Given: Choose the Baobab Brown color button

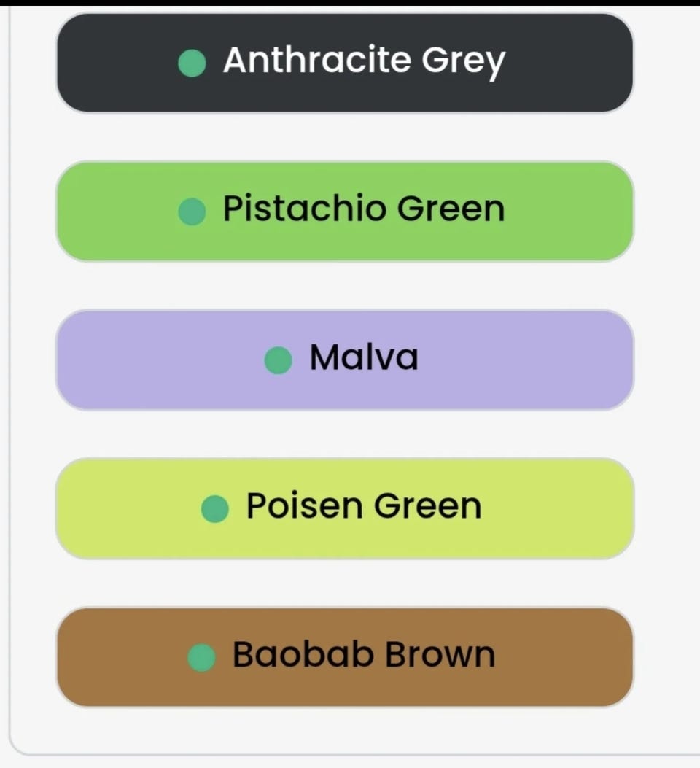Looking at the screenshot, I should coord(345,657).
